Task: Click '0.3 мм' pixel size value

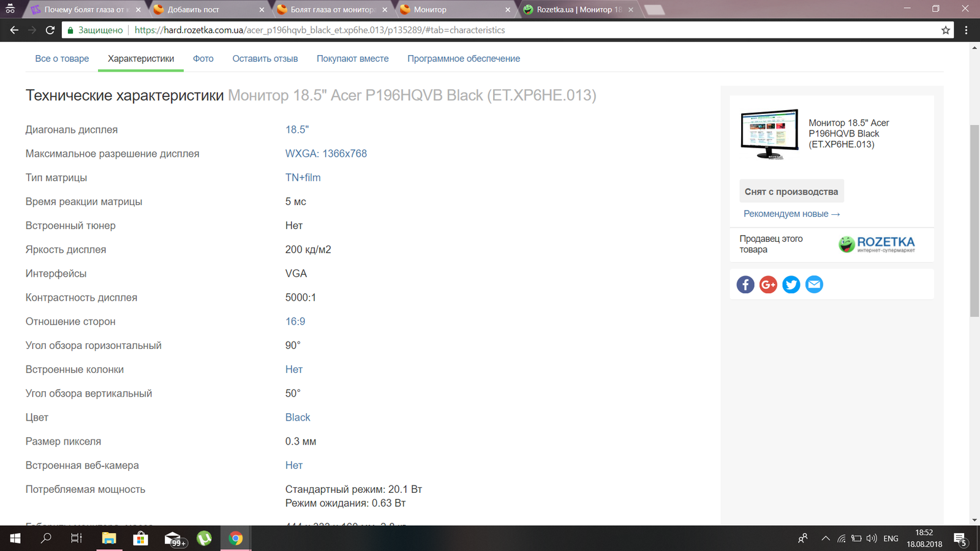Action: (x=301, y=441)
